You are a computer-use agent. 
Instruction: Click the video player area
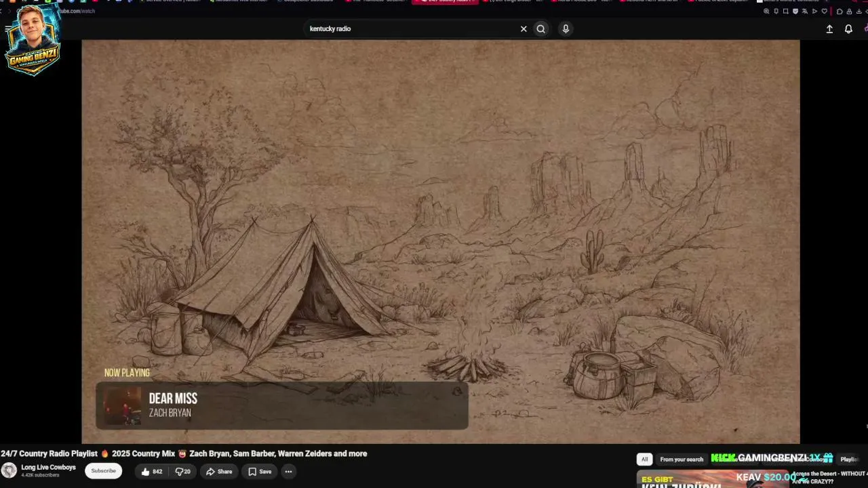pos(441,241)
